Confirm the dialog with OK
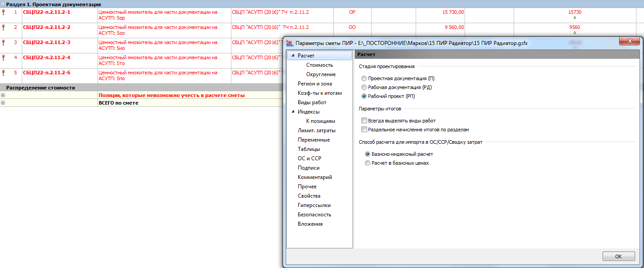The width and height of the screenshot is (644, 268). point(619,256)
